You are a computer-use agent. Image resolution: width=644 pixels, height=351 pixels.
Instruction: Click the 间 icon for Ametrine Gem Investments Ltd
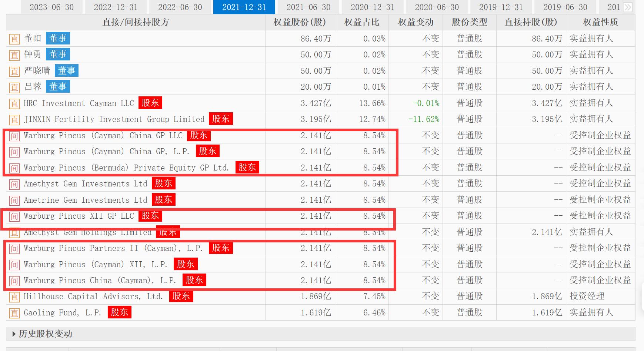[x=14, y=200]
